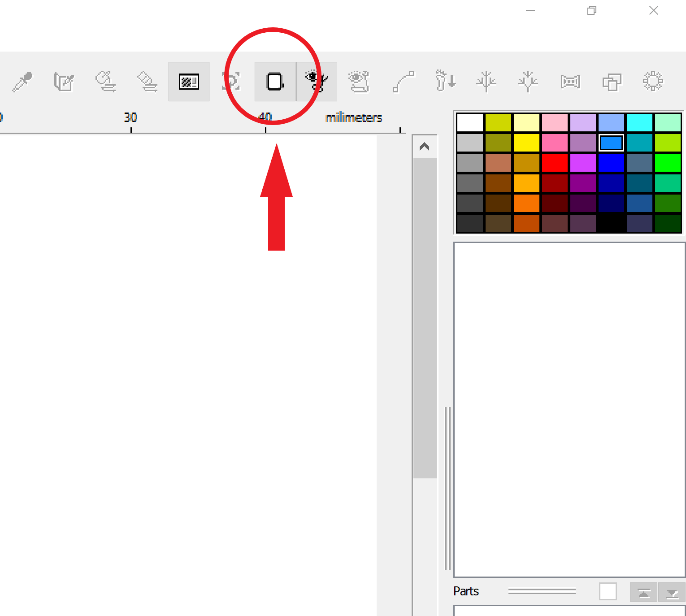
Task: Toggle the scroll-with-eye preview icon
Action: click(359, 81)
